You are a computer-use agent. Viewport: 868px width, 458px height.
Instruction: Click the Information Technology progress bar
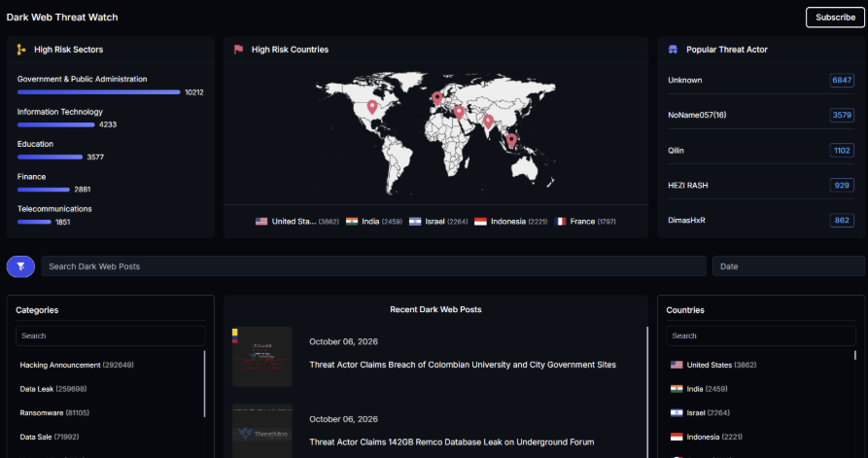pyautogui.click(x=56, y=124)
